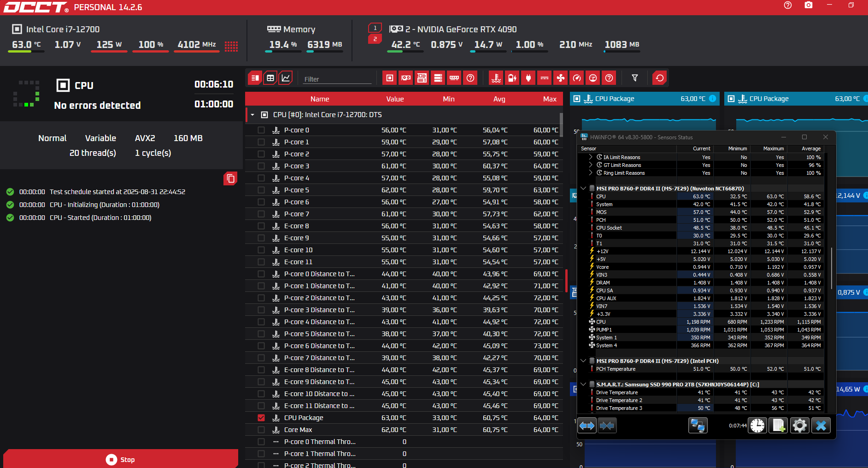Click the second CPU Package graph header
The image size is (868, 468).
pos(796,99)
